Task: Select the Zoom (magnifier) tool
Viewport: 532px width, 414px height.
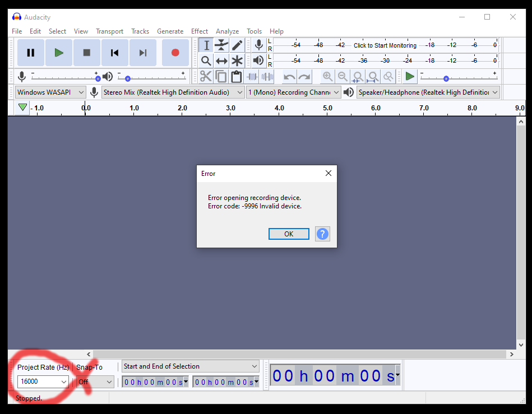Action: tap(206, 61)
